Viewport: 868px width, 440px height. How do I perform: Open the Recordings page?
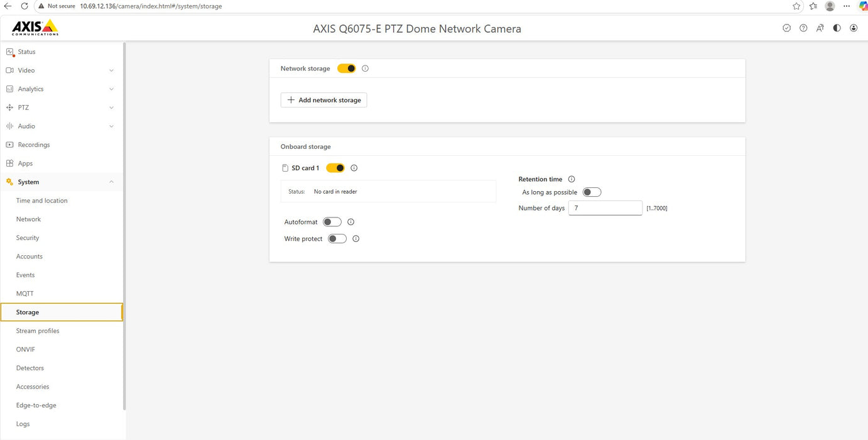coord(62,145)
